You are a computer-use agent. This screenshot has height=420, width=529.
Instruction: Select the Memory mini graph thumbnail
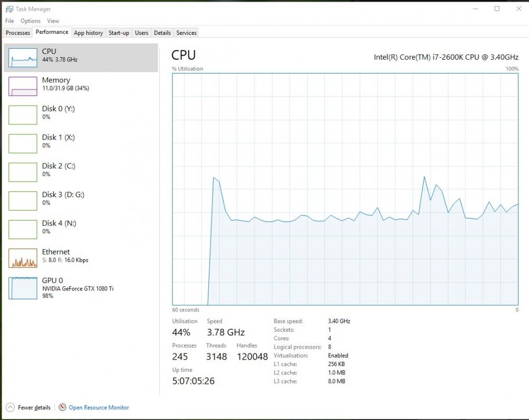click(23, 86)
